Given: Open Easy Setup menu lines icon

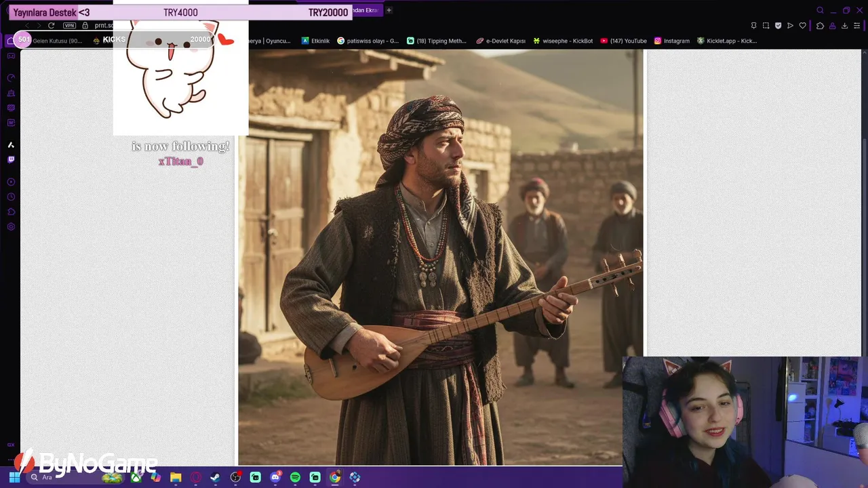Looking at the screenshot, I should (x=858, y=26).
